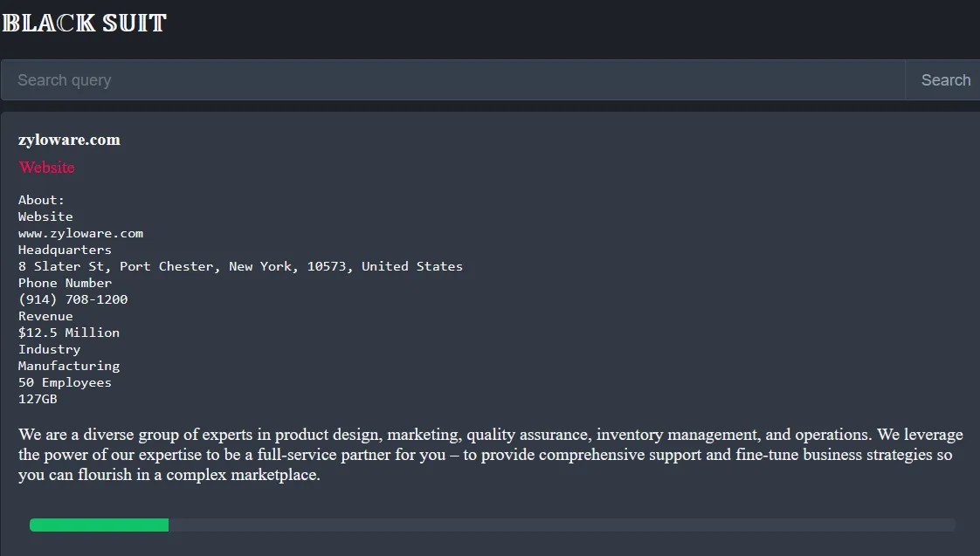Click the unfilled gray progress bar track
The height and width of the screenshot is (556, 980).
click(559, 525)
